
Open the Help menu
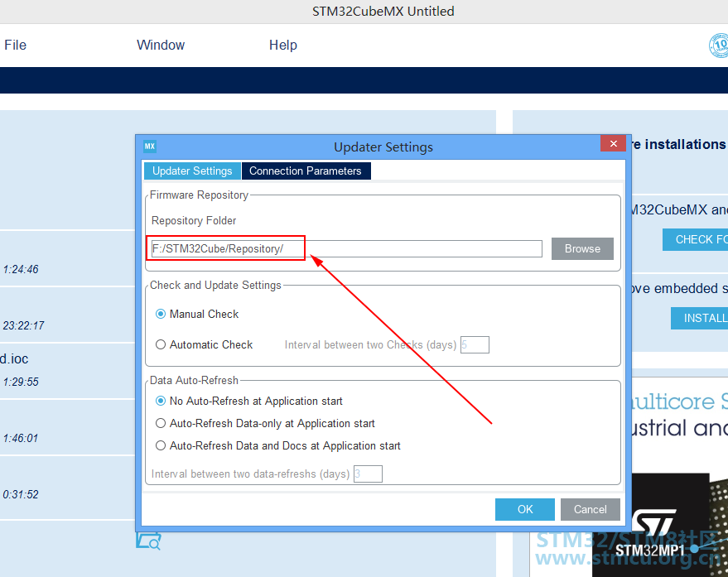[x=282, y=45]
